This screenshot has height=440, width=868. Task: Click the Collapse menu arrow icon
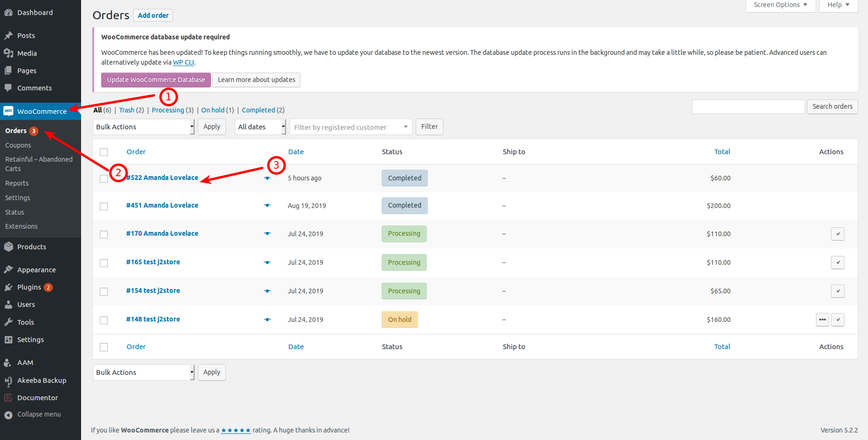coord(8,415)
